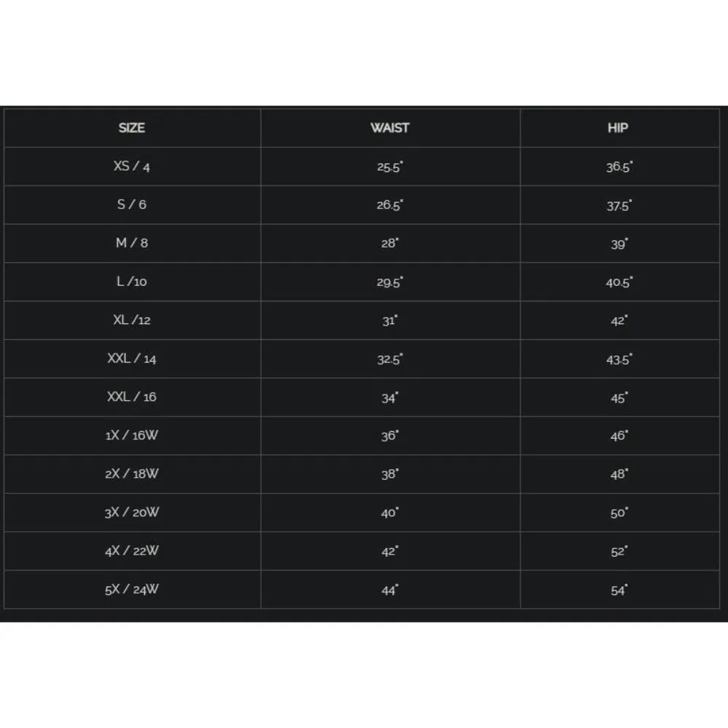Image resolution: width=728 pixels, height=728 pixels.
Task: Select the 3X / 20W size cell
Action: pyautogui.click(x=132, y=513)
